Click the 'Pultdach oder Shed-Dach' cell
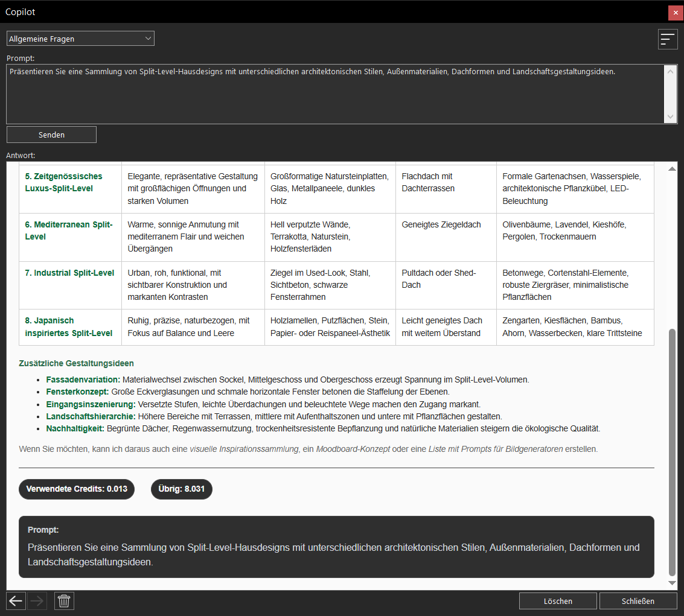 [x=446, y=285]
